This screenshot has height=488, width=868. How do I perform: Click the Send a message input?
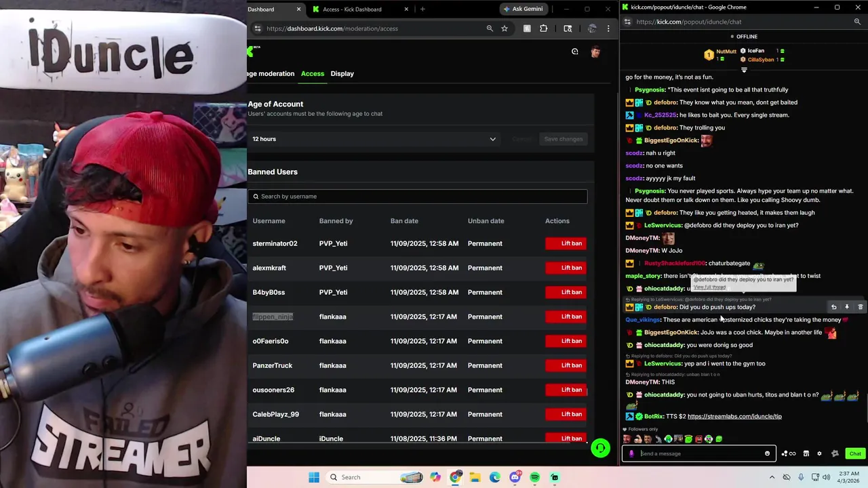pos(700,453)
